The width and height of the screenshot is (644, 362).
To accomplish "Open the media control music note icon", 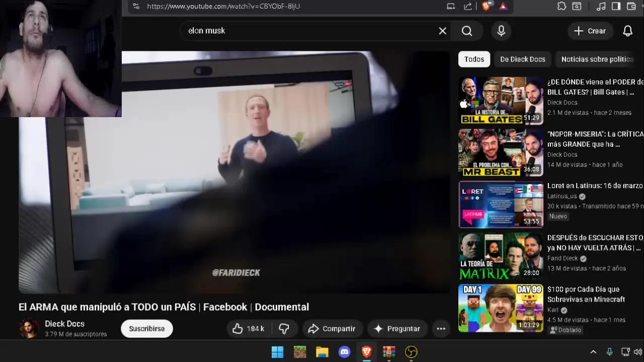I will click(x=601, y=6).
